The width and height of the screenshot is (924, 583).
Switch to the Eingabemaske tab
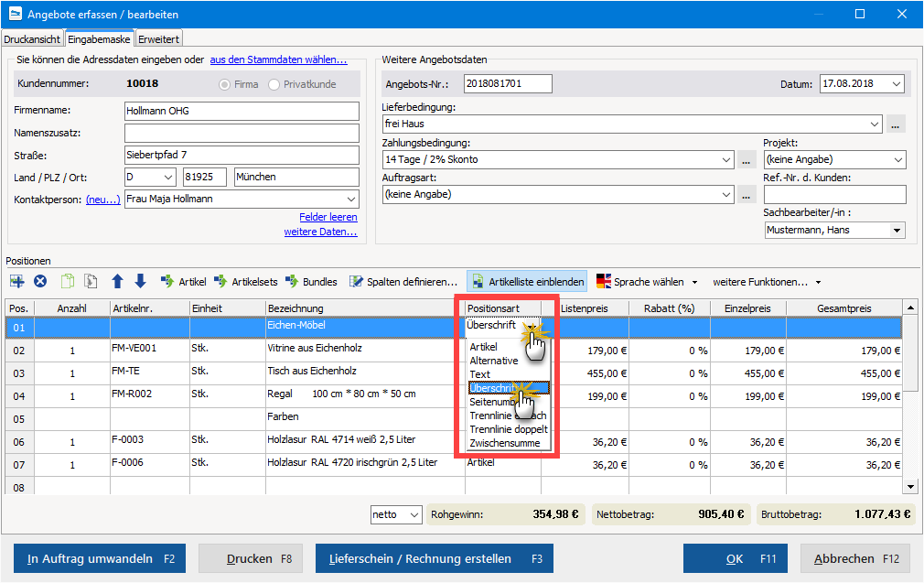point(99,39)
